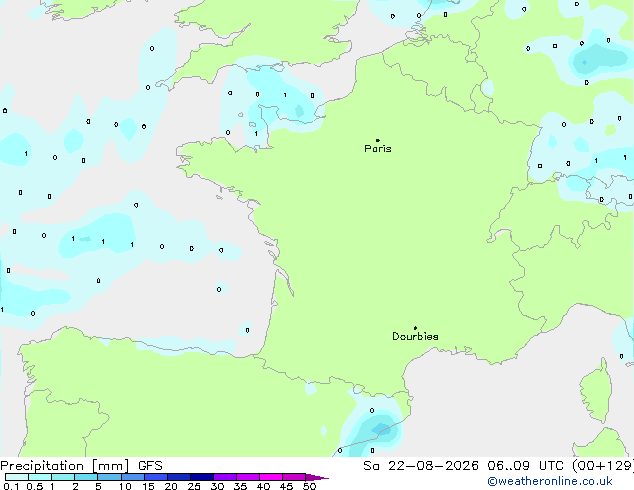This screenshot has height=490, width=634.
Task: Click the forecast date 'Sa 22-08-2026'
Action: [x=421, y=466]
